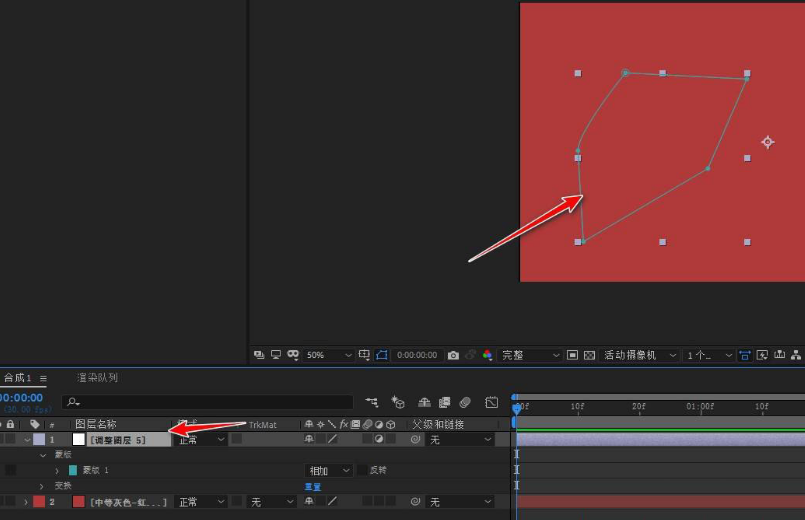Image resolution: width=805 pixels, height=520 pixels.
Task: Toggle Region of Interest icon
Action: pyautogui.click(x=572, y=355)
